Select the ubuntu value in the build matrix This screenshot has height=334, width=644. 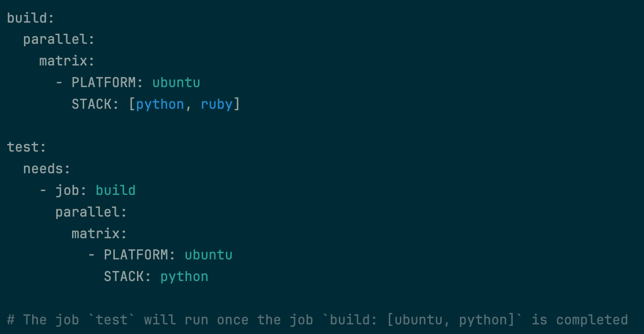pos(176,83)
